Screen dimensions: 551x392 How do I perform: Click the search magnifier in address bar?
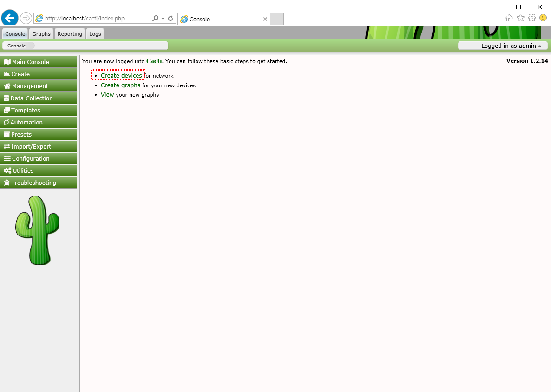point(155,18)
